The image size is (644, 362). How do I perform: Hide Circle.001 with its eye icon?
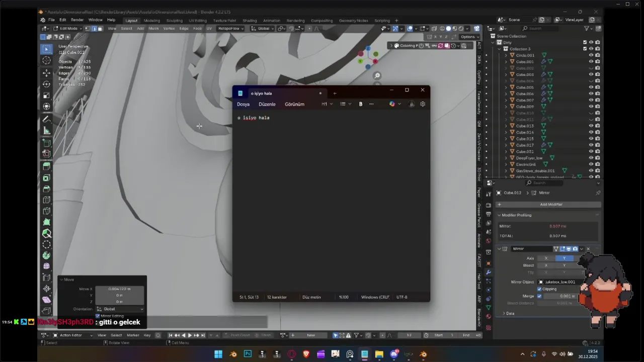[x=591, y=55]
